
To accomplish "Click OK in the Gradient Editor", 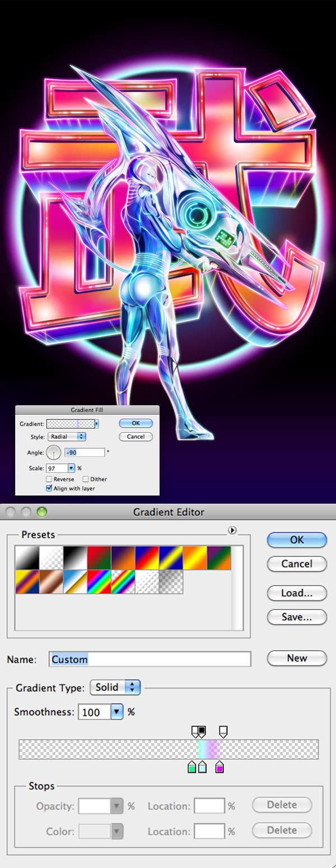I will pos(297,539).
